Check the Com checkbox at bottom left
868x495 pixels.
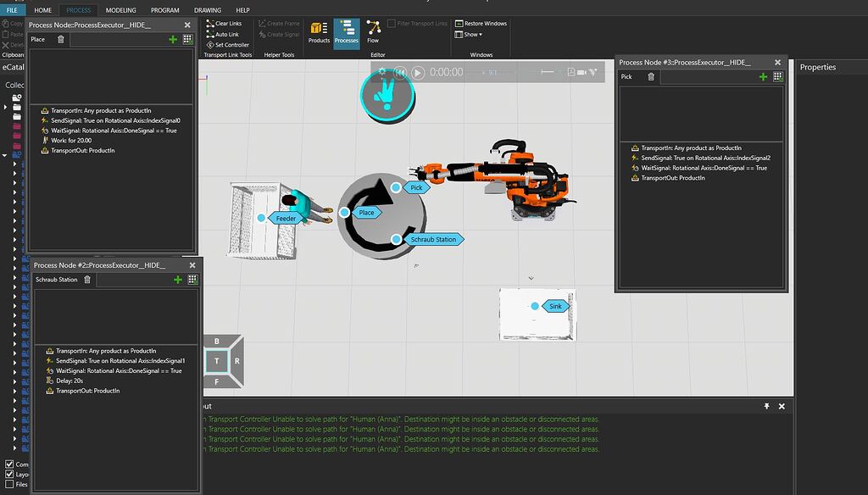pyautogui.click(x=9, y=464)
